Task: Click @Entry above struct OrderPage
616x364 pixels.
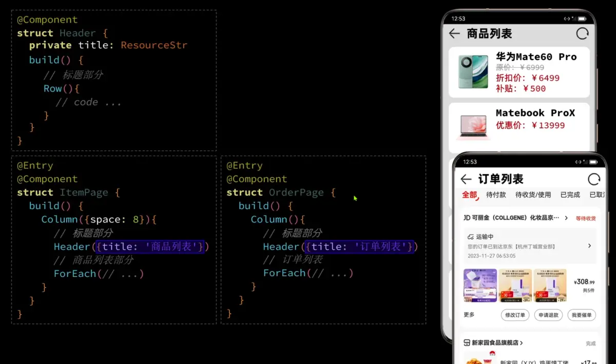Action: pos(244,166)
